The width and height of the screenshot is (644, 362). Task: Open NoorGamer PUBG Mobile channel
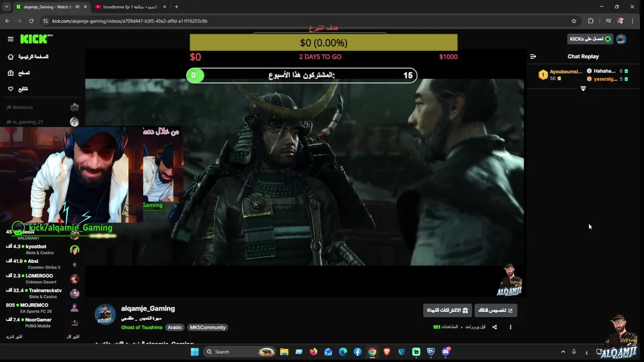click(43, 322)
